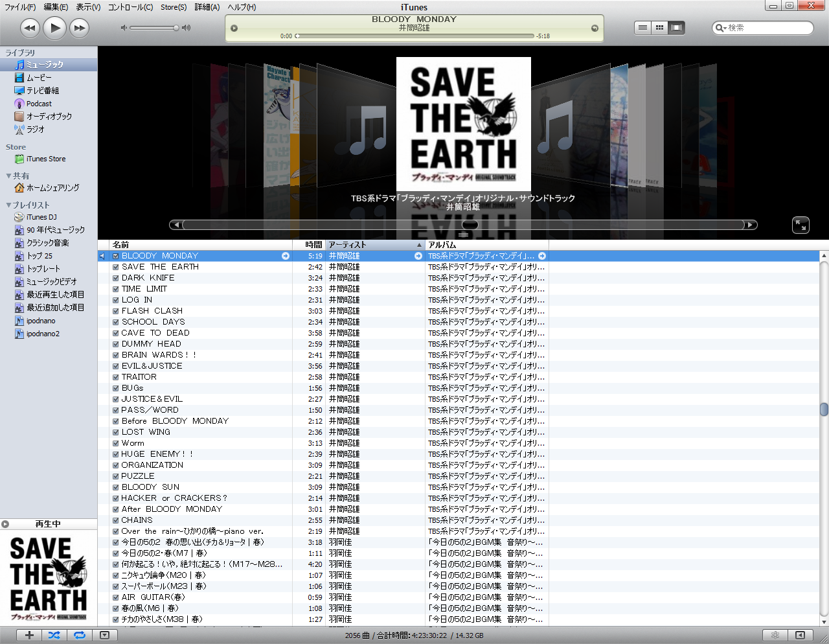Click right arrow icon in LCD display
The width and height of the screenshot is (829, 644).
tap(595, 28)
